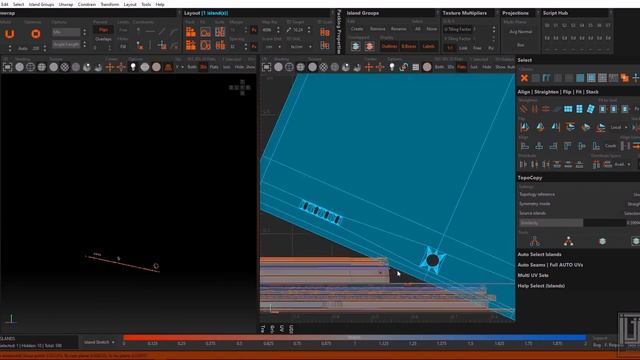The width and height of the screenshot is (640, 360).
Task: Expand Auto Seams | Full AUTO UVs section
Action: tap(550, 265)
